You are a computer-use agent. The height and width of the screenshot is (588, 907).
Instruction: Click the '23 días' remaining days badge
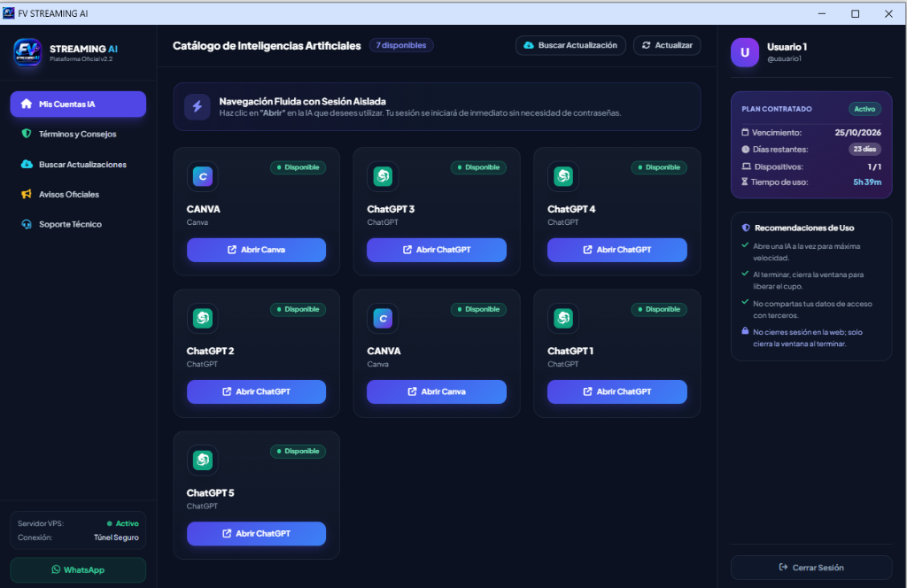pos(864,149)
